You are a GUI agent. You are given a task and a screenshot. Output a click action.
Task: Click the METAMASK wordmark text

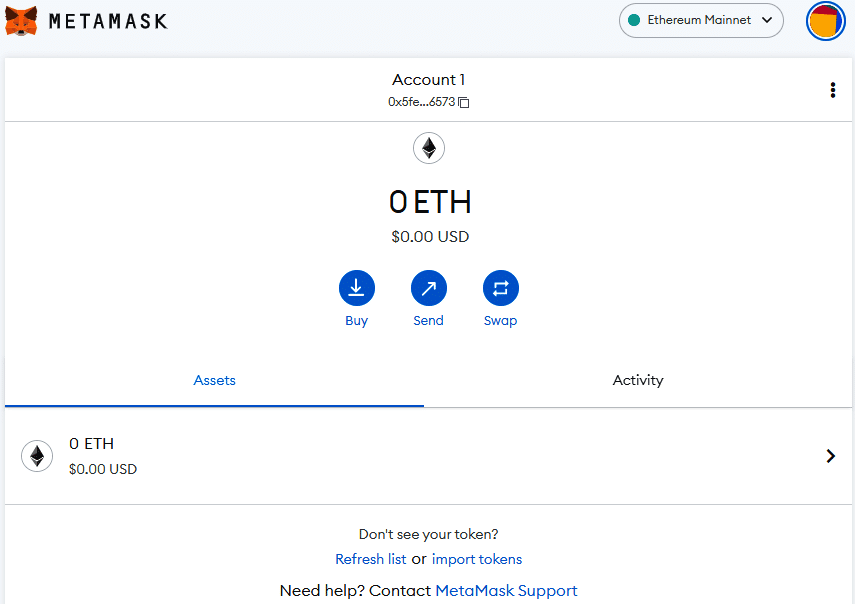click(x=108, y=21)
